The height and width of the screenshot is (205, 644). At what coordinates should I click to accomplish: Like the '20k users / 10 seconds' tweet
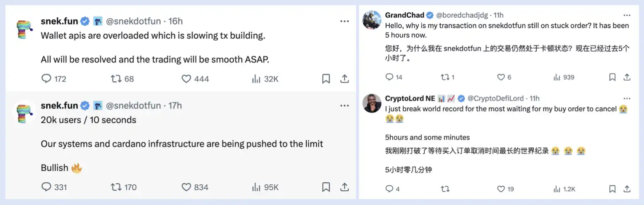coord(186,187)
